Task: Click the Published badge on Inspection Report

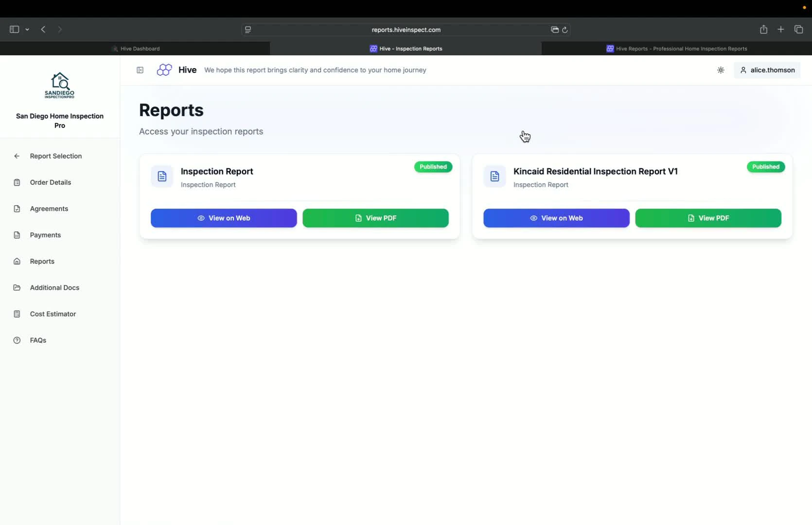Action: 433,167
